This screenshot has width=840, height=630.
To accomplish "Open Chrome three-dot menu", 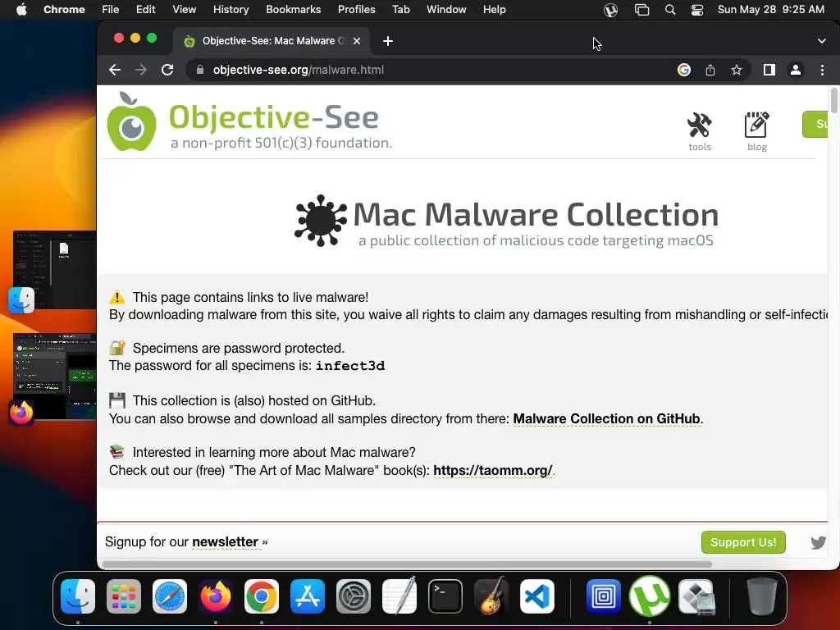I will tap(822, 70).
